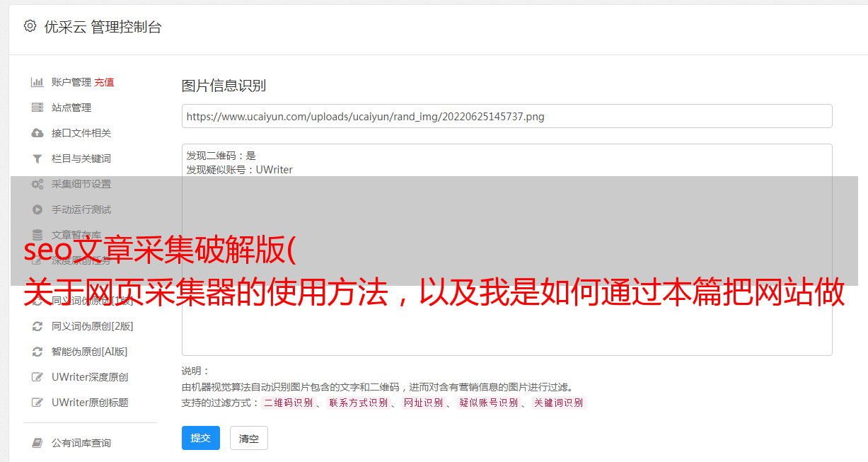Click the filter funnel icon for 栏目与关键词

pyautogui.click(x=37, y=158)
